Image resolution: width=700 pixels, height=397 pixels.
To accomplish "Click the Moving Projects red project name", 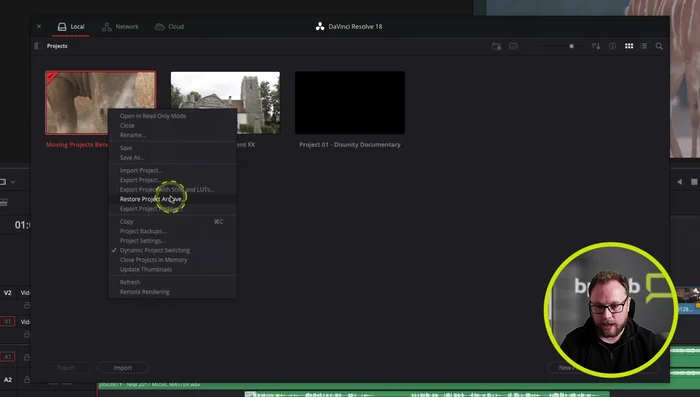I will pyautogui.click(x=77, y=145).
